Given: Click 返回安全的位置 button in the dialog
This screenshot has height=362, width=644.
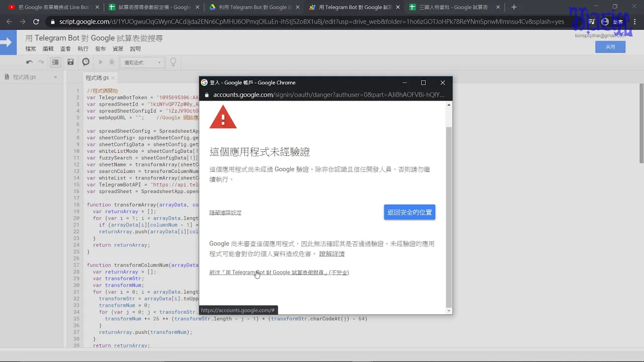Looking at the screenshot, I should click(410, 212).
